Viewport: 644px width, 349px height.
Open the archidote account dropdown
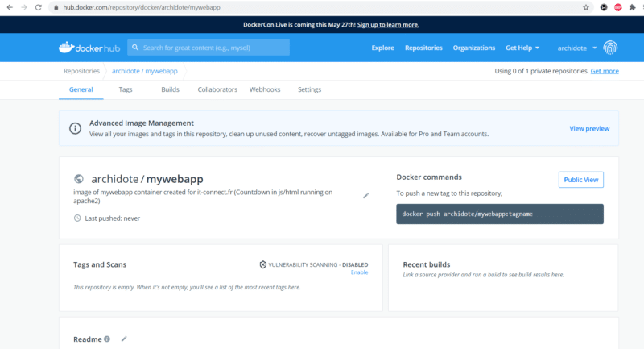tap(577, 48)
